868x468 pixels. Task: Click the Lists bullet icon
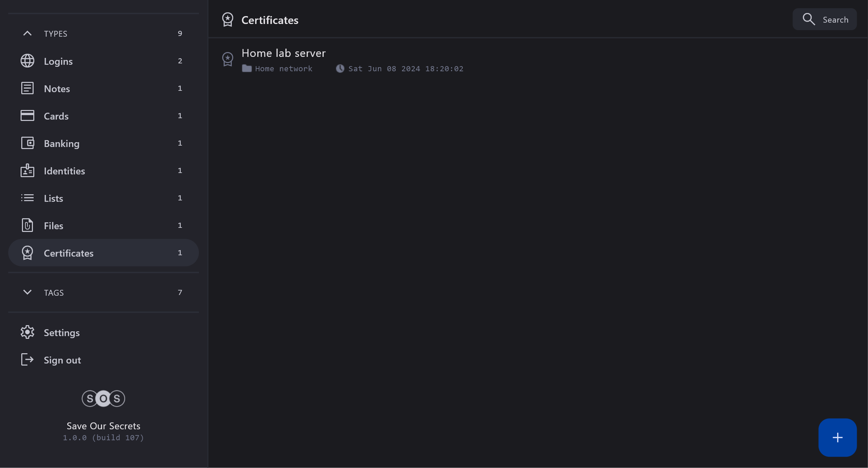(x=27, y=198)
